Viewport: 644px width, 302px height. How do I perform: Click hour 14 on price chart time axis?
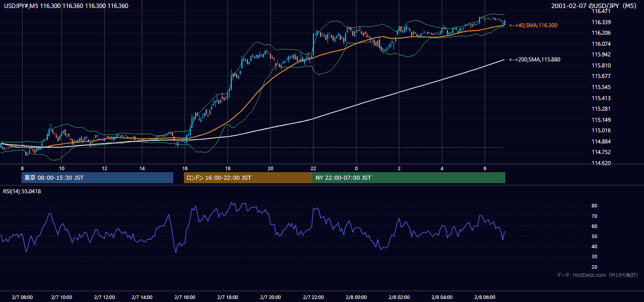coord(142,168)
